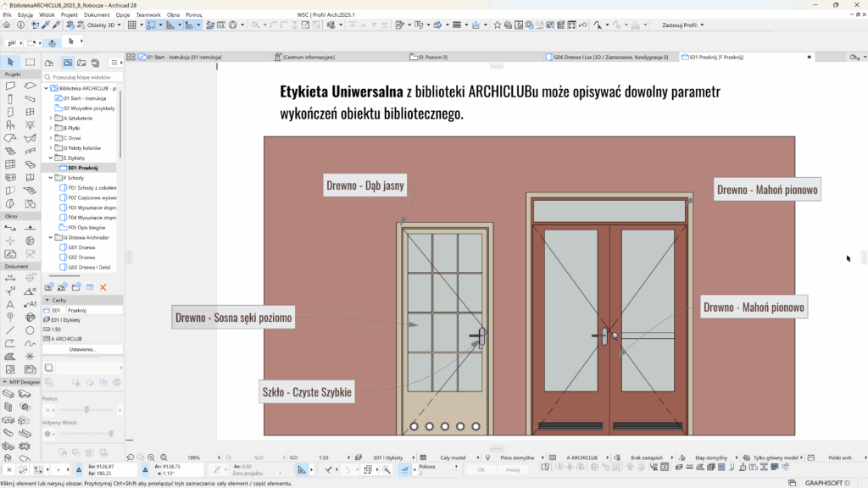868x488 pixels.
Task: Click the red delete view icon
Action: coord(103,288)
